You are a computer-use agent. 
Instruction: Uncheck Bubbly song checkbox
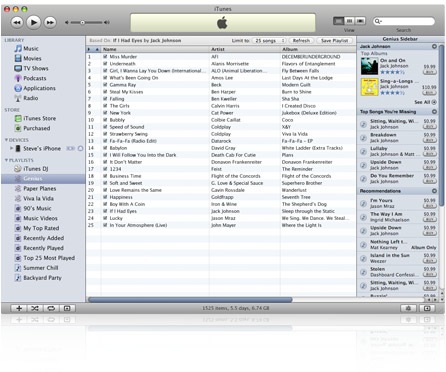point(105,120)
